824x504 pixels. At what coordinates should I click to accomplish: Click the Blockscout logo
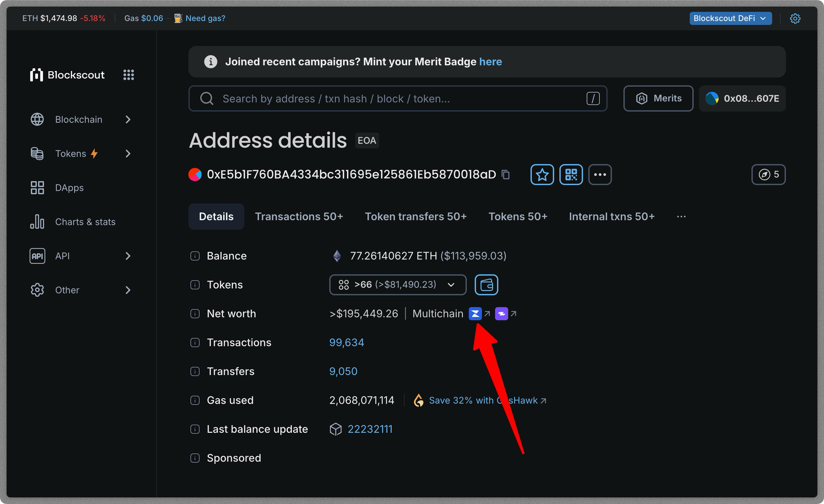pos(68,75)
